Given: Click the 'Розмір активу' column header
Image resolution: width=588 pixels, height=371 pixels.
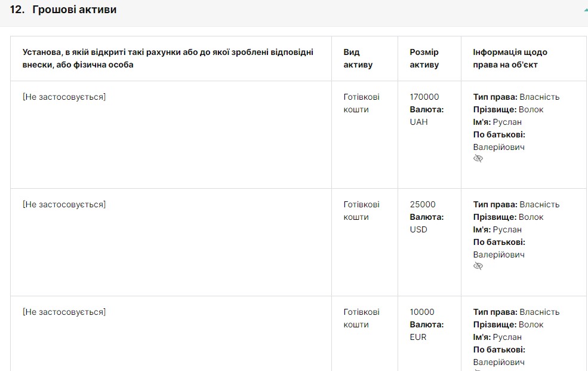Looking at the screenshot, I should click(x=424, y=59).
